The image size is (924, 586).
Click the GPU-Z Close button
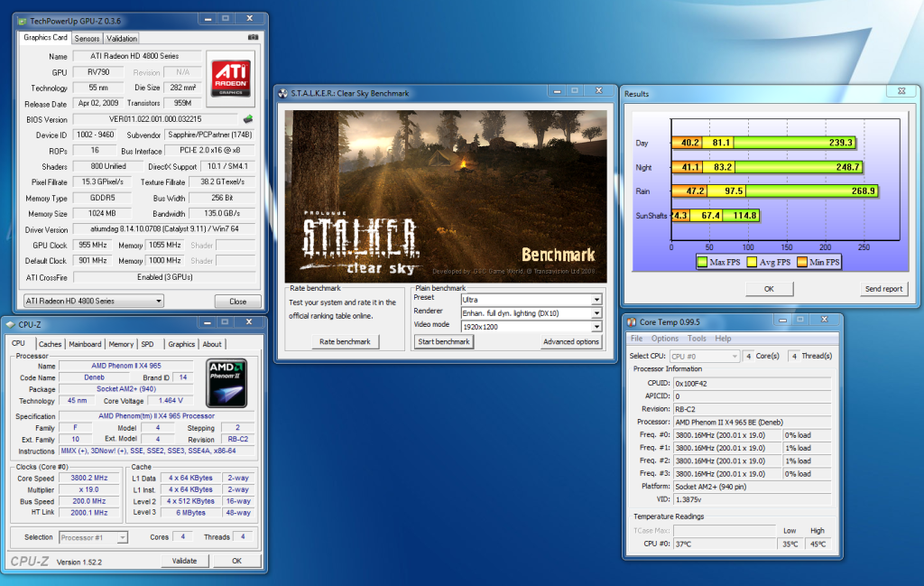click(238, 302)
